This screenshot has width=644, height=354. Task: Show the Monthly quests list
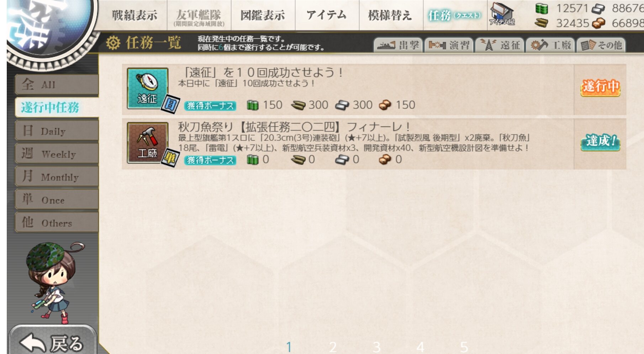(x=57, y=177)
